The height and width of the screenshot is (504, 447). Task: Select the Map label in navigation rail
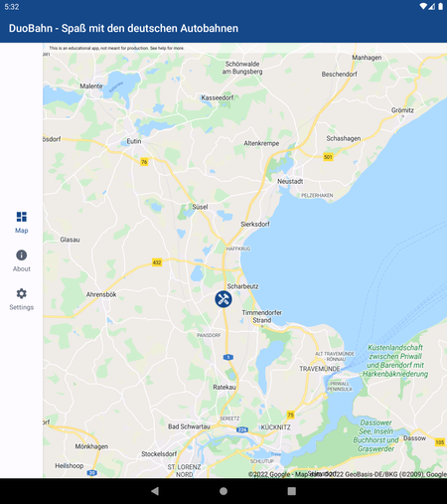point(22,231)
